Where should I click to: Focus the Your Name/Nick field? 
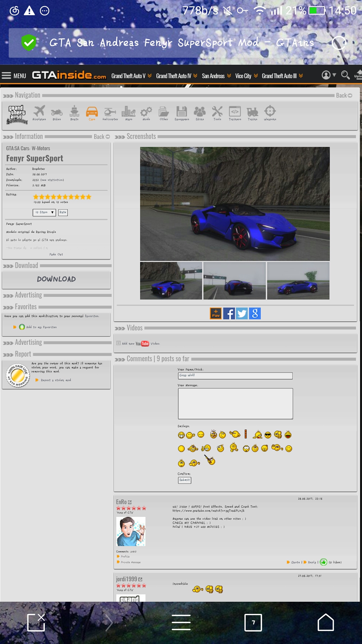click(x=235, y=376)
